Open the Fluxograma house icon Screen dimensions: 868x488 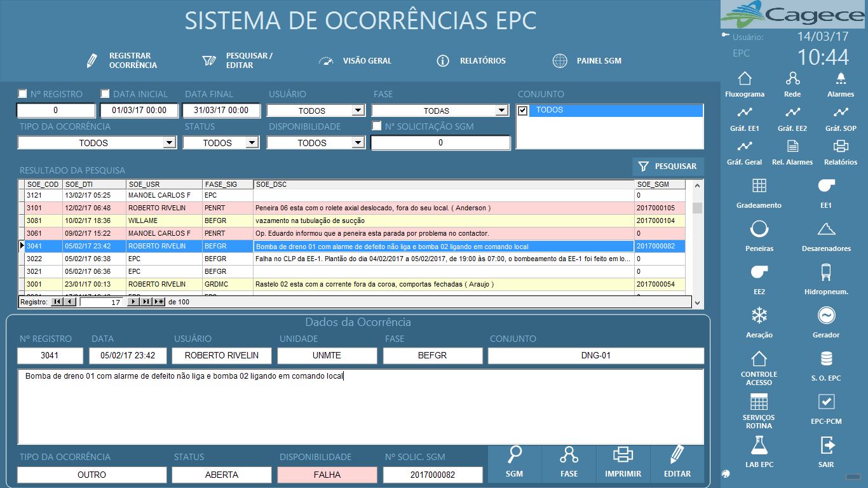coord(745,79)
